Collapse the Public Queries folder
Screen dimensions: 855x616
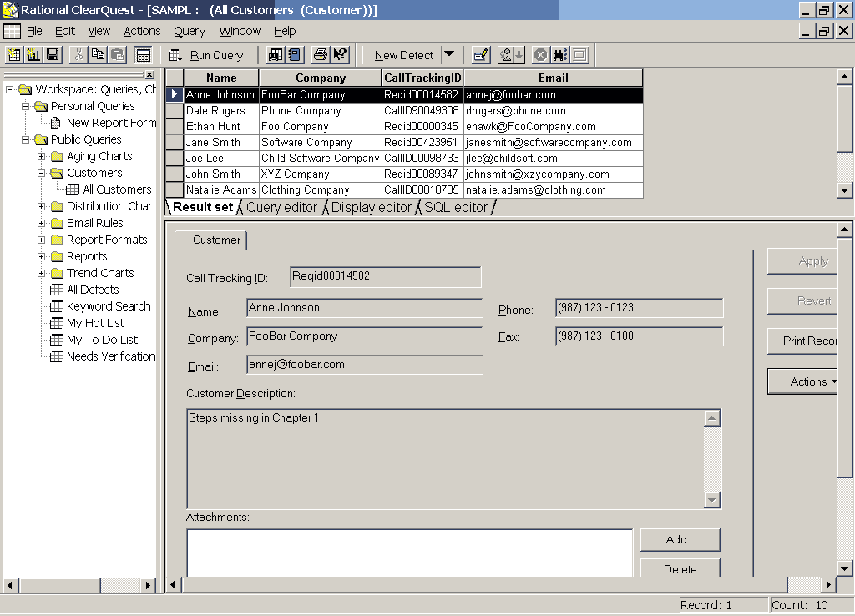[25, 139]
